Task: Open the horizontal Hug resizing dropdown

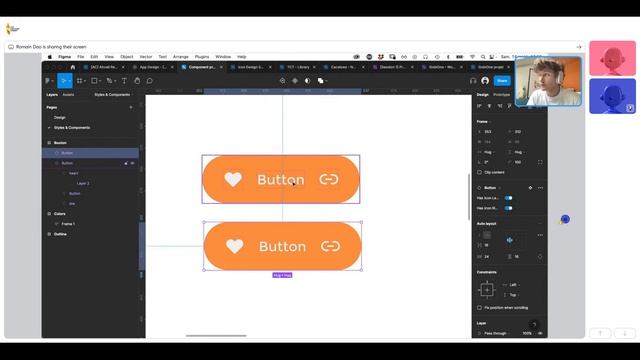Action: [x=488, y=152]
